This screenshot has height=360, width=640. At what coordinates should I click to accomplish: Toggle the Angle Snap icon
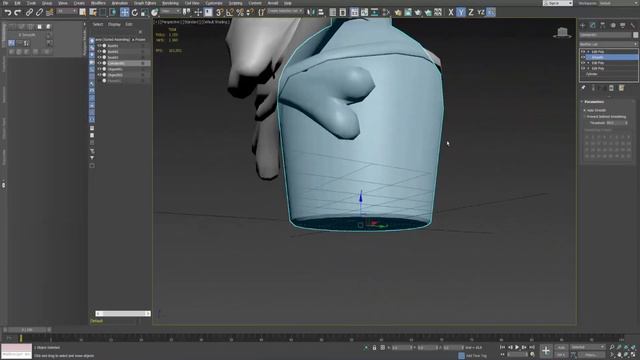[x=230, y=13]
